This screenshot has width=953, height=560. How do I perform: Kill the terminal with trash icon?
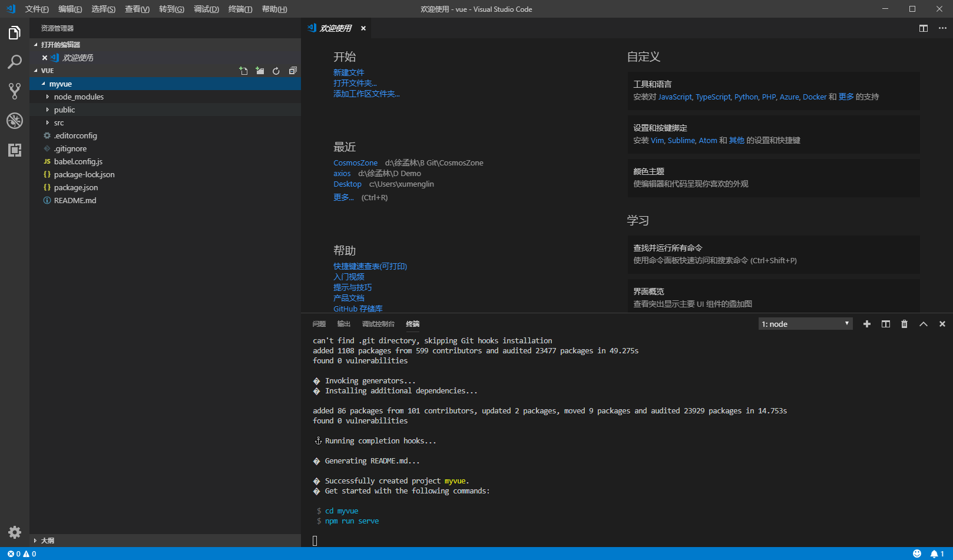pos(905,324)
